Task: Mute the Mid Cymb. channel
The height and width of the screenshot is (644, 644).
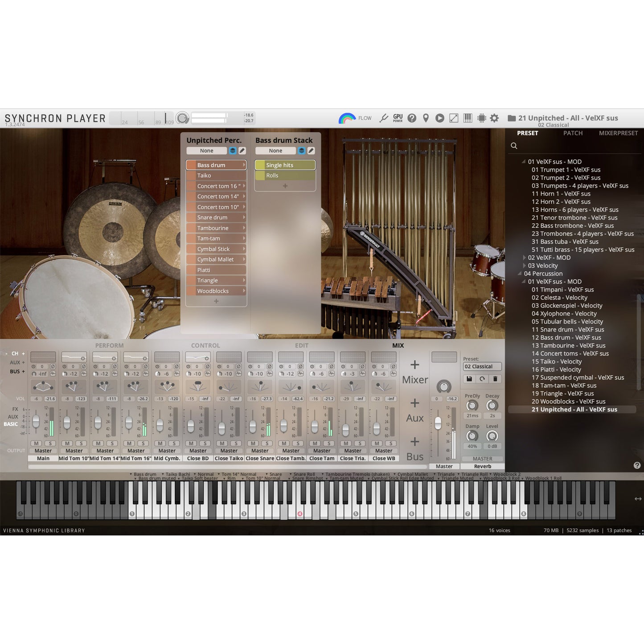Action: (x=160, y=443)
